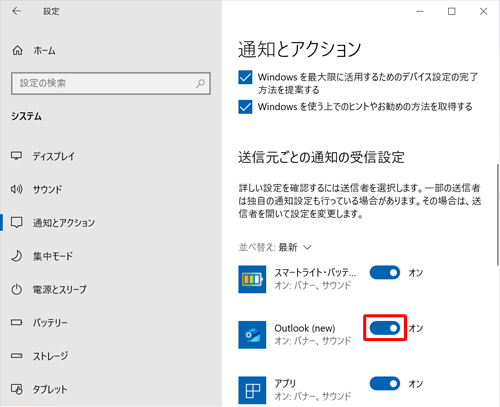This screenshot has width=500, height=407.
Task: Select the タブレット device icon
Action: click(x=17, y=389)
